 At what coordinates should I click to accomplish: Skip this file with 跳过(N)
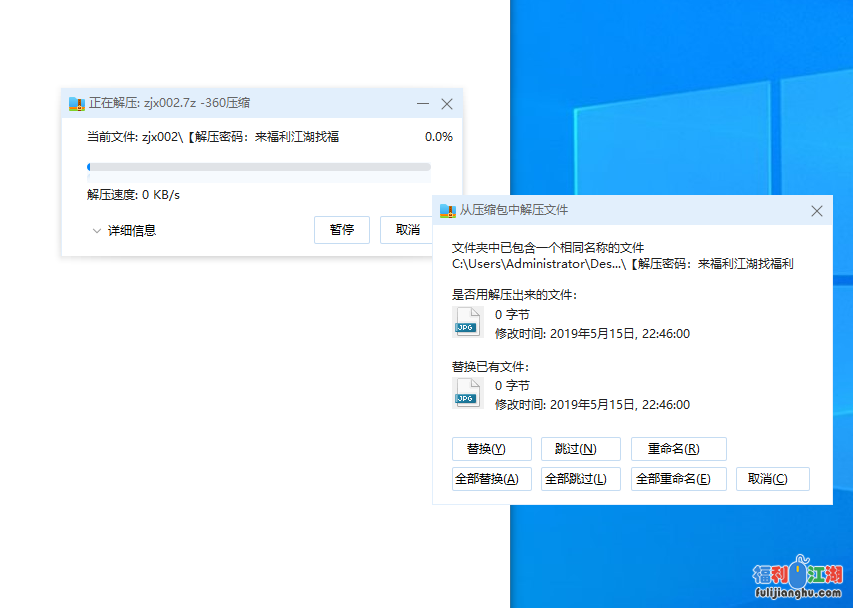click(x=580, y=449)
